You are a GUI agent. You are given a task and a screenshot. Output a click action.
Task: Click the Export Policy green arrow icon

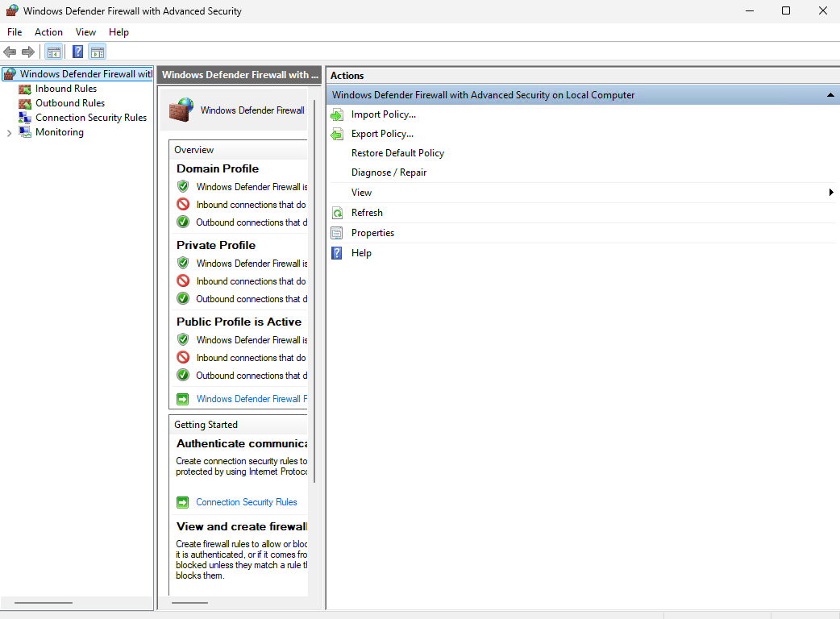coord(337,134)
